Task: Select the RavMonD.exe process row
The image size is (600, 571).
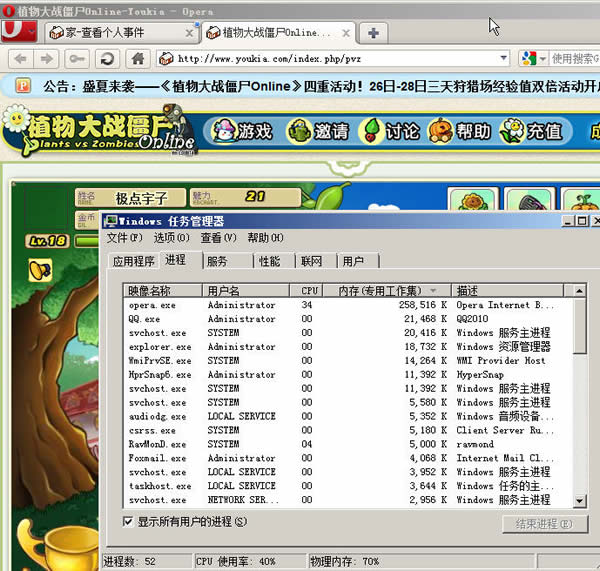Action: [349, 444]
